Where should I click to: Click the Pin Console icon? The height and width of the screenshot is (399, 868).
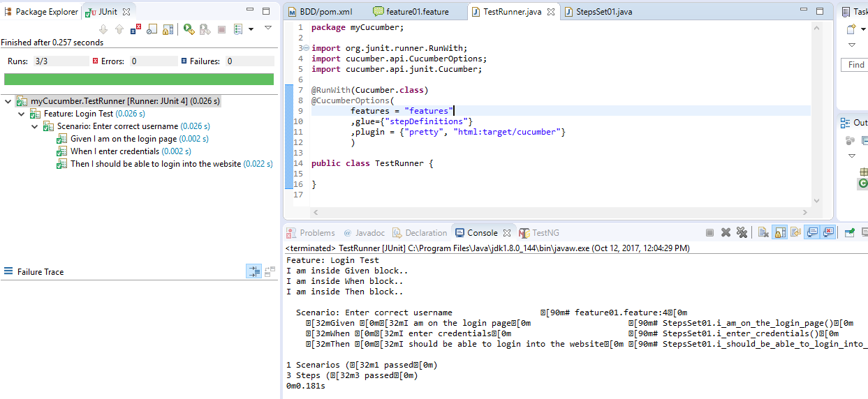coord(850,232)
